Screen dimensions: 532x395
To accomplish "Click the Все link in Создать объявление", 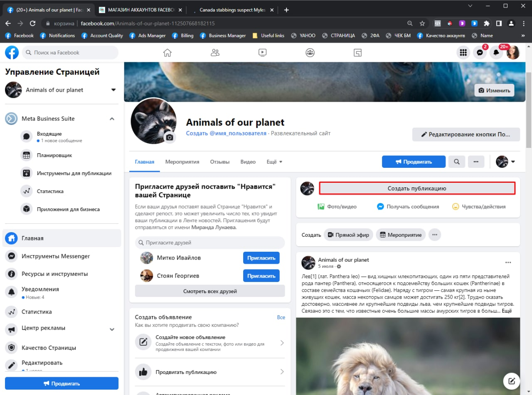I will click(x=281, y=317).
